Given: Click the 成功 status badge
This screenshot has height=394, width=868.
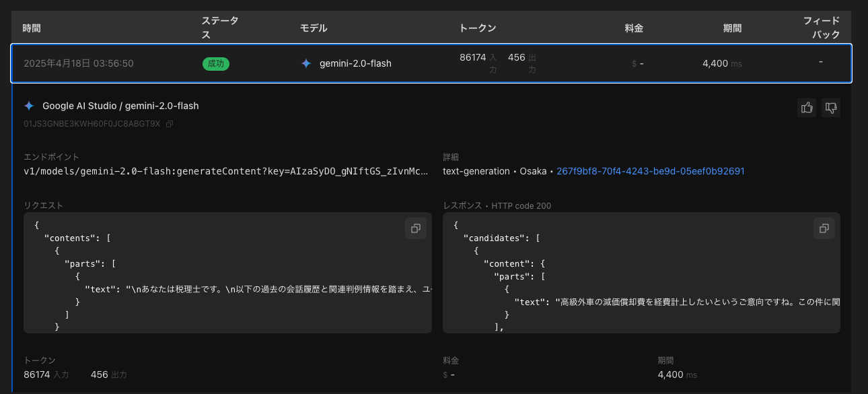Looking at the screenshot, I should pyautogui.click(x=216, y=63).
